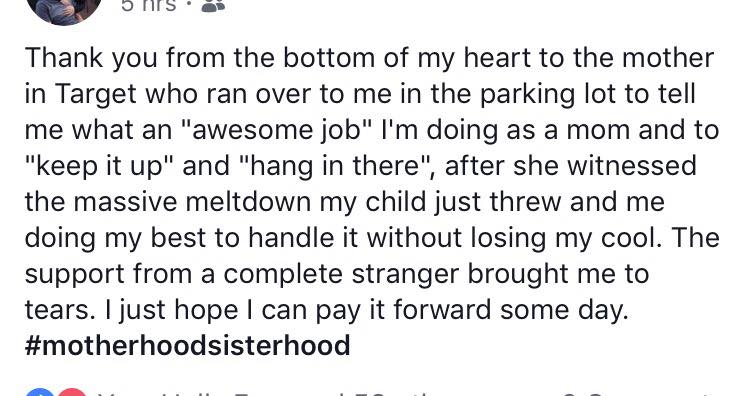Open the '5 hrs' post timestamp
Screen dimensions: 744x396
(x=149, y=5)
